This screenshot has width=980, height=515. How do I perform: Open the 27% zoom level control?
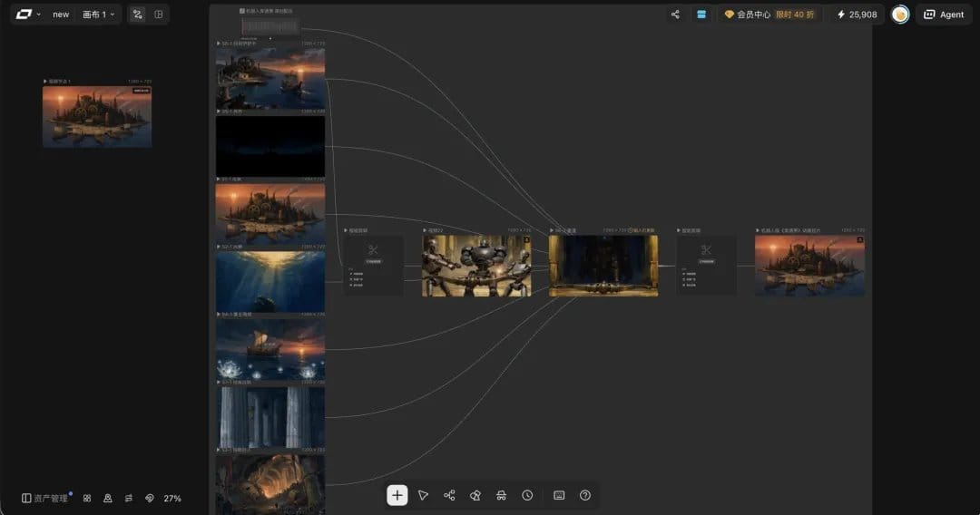172,498
